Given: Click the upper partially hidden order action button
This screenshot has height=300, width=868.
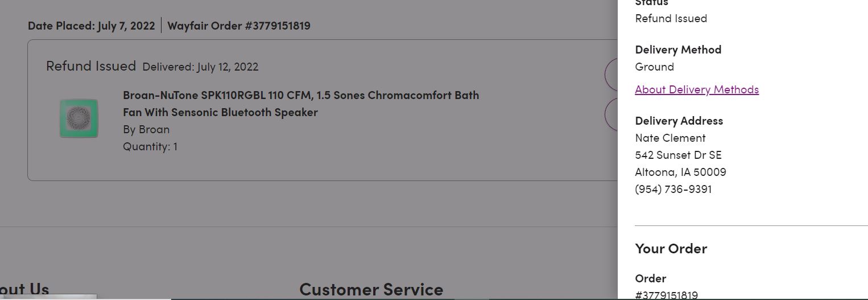Looking at the screenshot, I should (611, 75).
